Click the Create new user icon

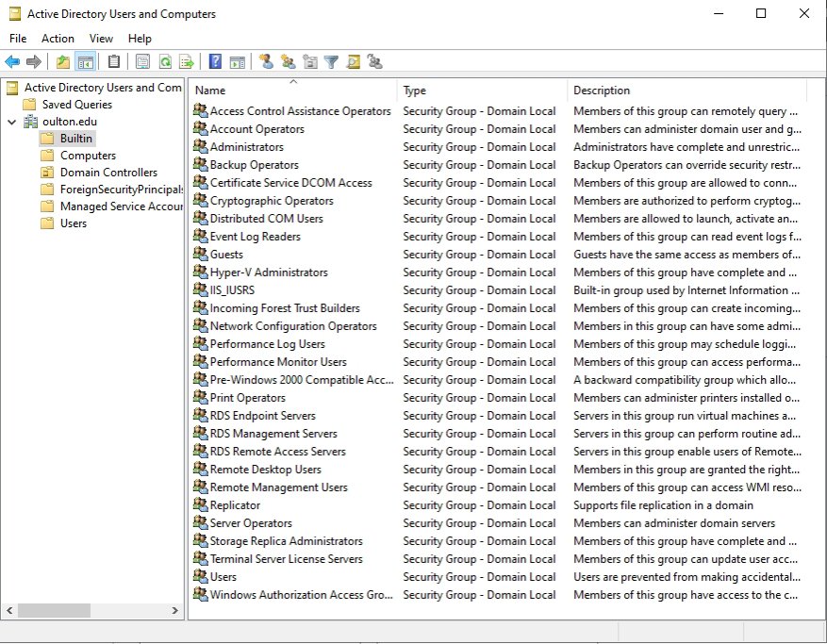point(266,62)
